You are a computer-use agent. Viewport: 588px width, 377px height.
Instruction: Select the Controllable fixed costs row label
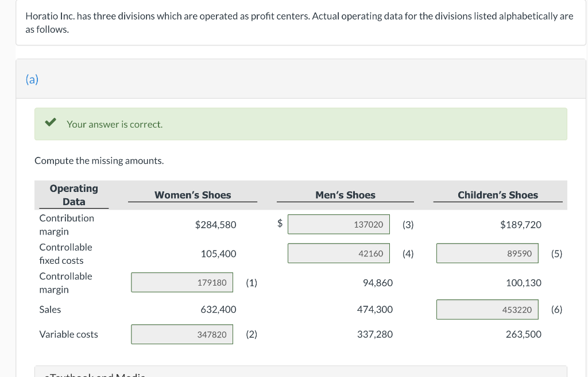click(x=65, y=253)
